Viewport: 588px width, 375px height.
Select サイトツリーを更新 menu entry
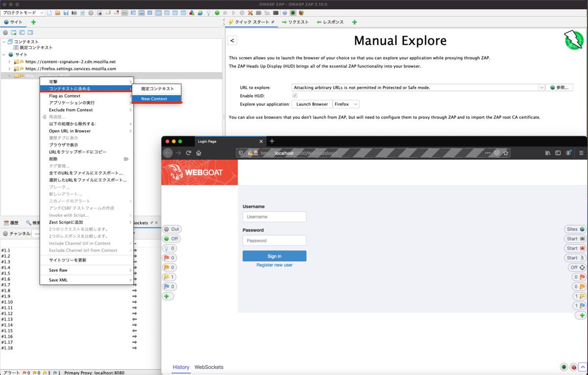coord(86,260)
